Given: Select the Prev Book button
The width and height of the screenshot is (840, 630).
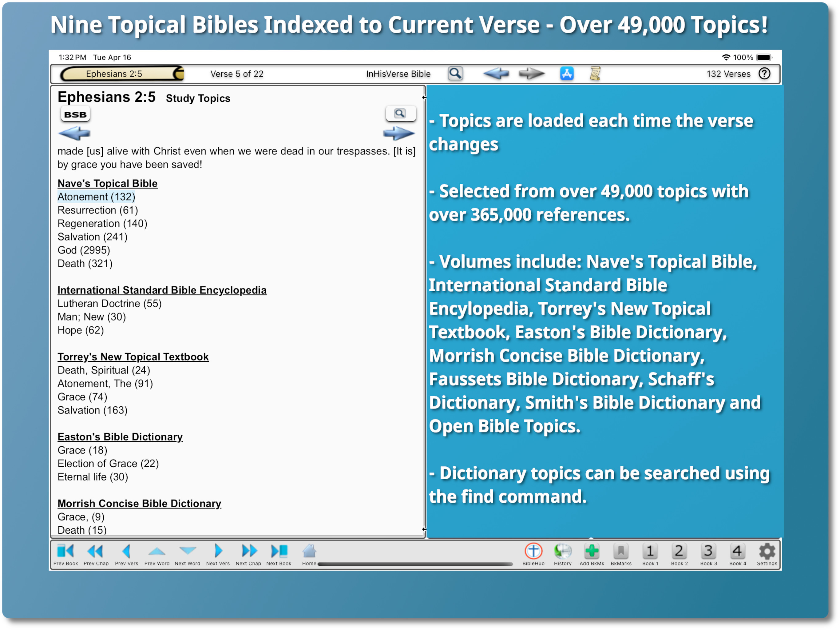Looking at the screenshot, I should click(x=65, y=555).
